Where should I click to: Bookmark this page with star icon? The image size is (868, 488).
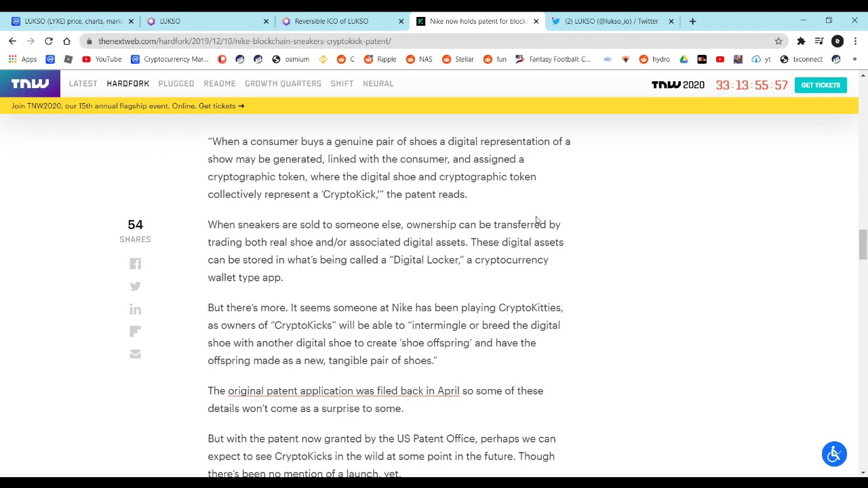778,41
